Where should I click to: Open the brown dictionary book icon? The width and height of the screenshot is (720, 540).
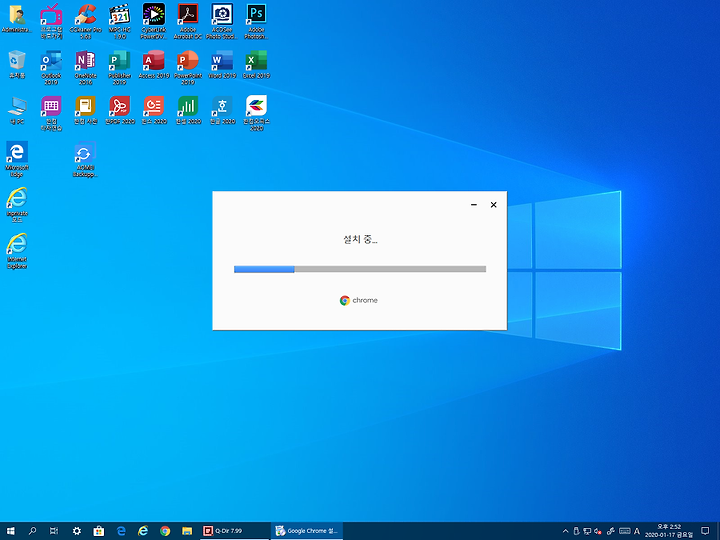tap(85, 110)
